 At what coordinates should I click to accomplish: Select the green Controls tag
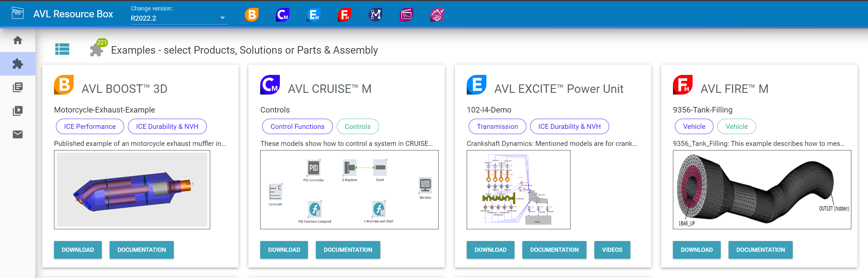[357, 127]
